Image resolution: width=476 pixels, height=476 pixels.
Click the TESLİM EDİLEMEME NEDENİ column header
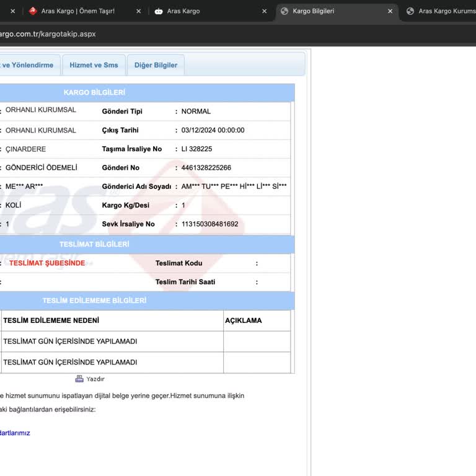[x=51, y=320]
